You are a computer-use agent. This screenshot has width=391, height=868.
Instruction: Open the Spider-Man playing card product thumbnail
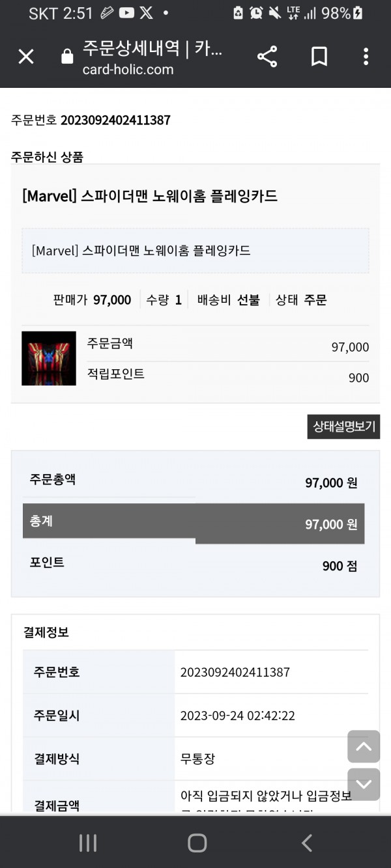(x=49, y=358)
